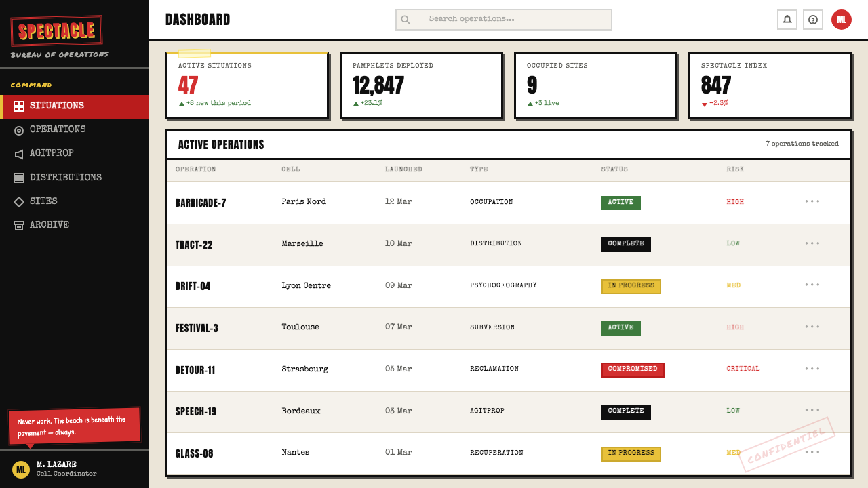868x488 pixels.
Task: Open more options for DETOUR-11
Action: point(812,369)
